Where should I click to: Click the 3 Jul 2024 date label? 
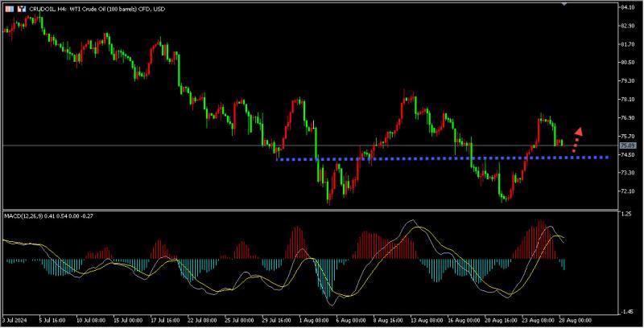pyautogui.click(x=14, y=320)
